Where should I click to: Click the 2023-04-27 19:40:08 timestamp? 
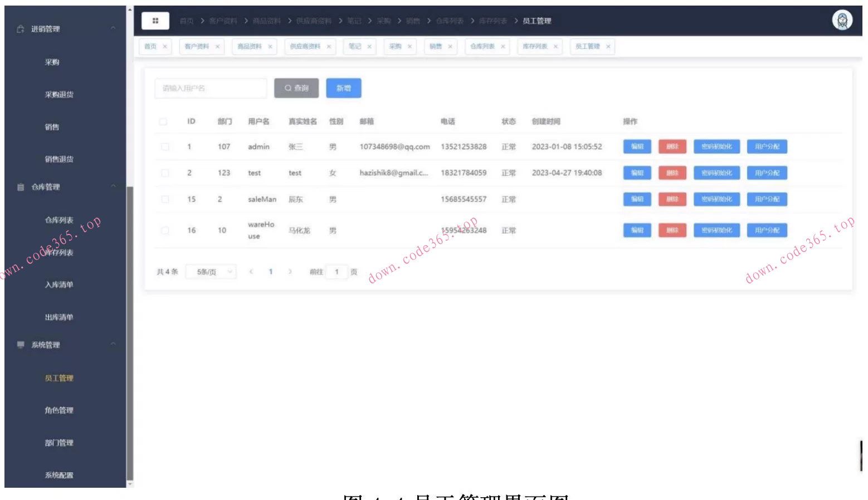pos(567,173)
